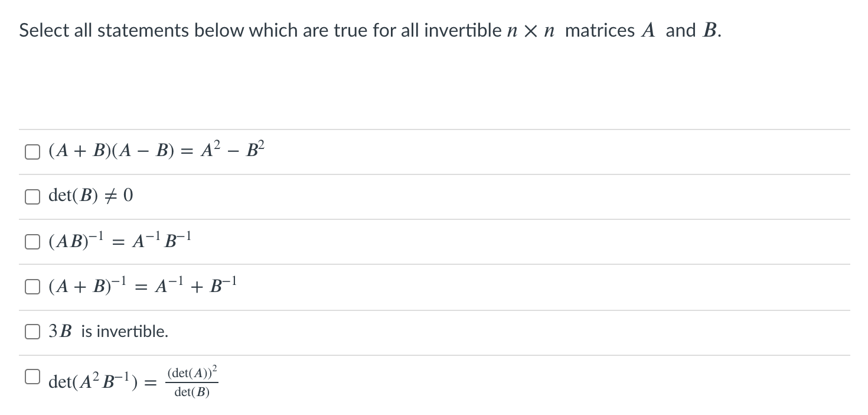Check the (AB)⁻¹ = A⁻¹B⁻¹ option
868x415 pixels.
[32, 241]
